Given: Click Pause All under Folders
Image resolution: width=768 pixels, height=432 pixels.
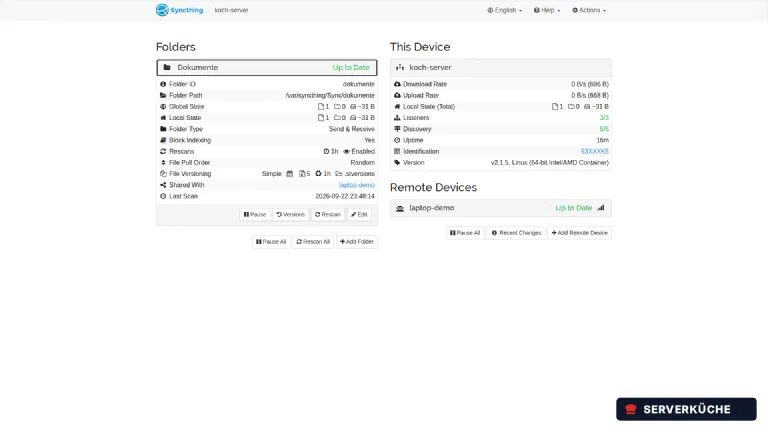Looking at the screenshot, I should pyautogui.click(x=271, y=242).
